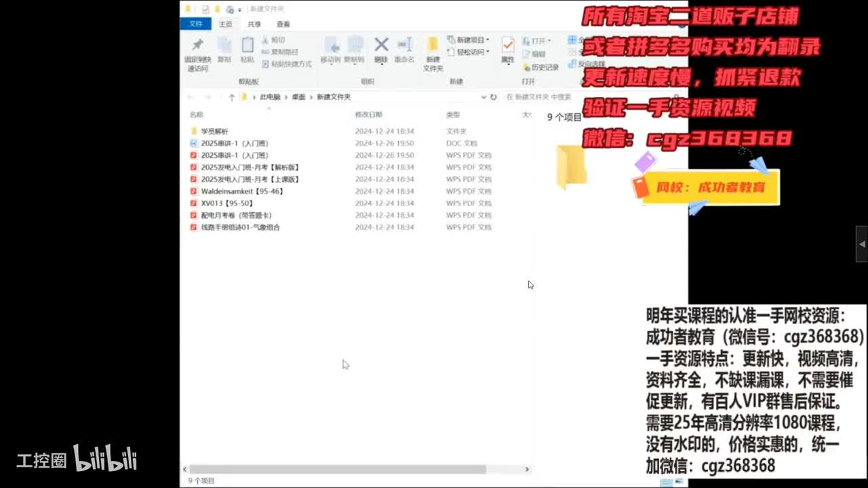The width and height of the screenshot is (868, 488).
Task: Go up one level with up arrow
Action: click(231, 97)
